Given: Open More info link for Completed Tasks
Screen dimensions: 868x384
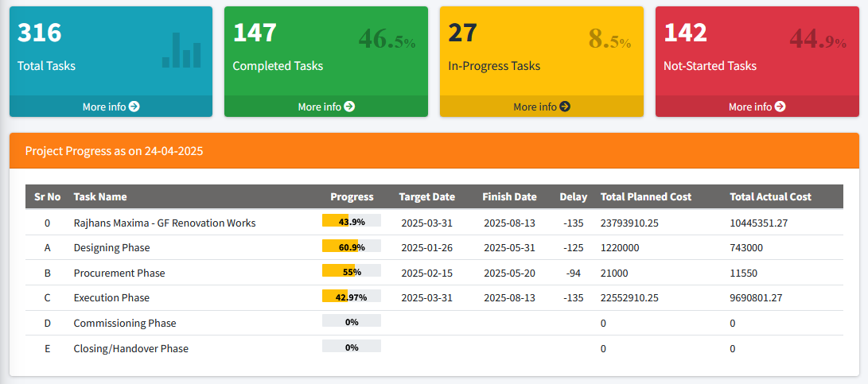Looking at the screenshot, I should [x=319, y=107].
